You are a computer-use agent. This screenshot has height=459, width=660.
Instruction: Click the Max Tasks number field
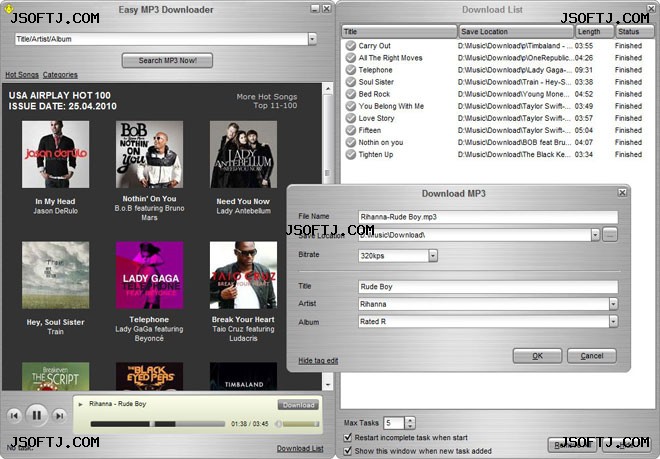pyautogui.click(x=394, y=423)
